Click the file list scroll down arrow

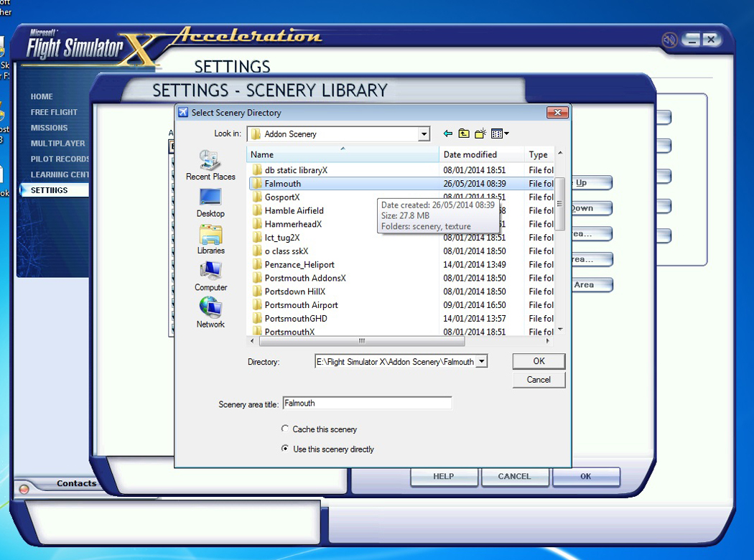coord(559,330)
